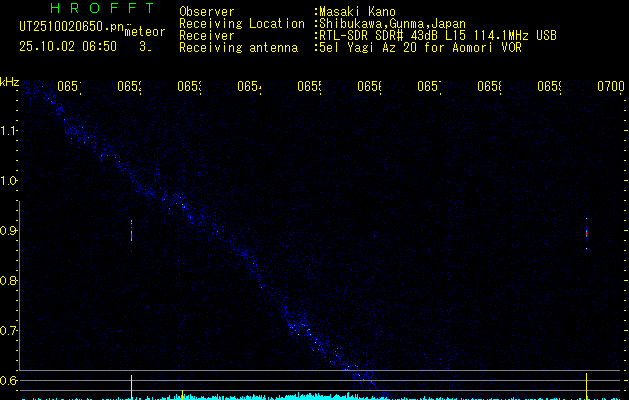This screenshot has height=400, width=629.
Task: Click the meteor count value 3.
Action: [144, 47]
